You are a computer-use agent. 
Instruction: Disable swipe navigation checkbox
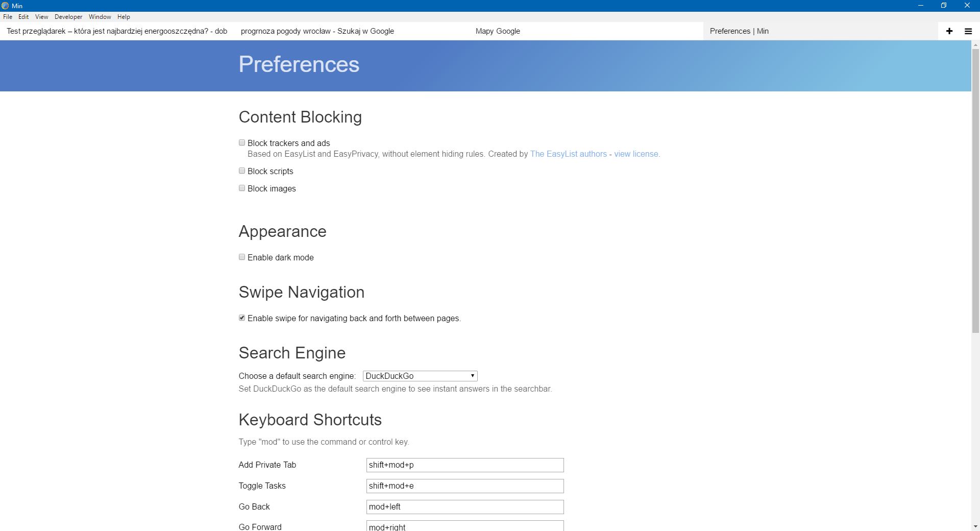(x=242, y=318)
